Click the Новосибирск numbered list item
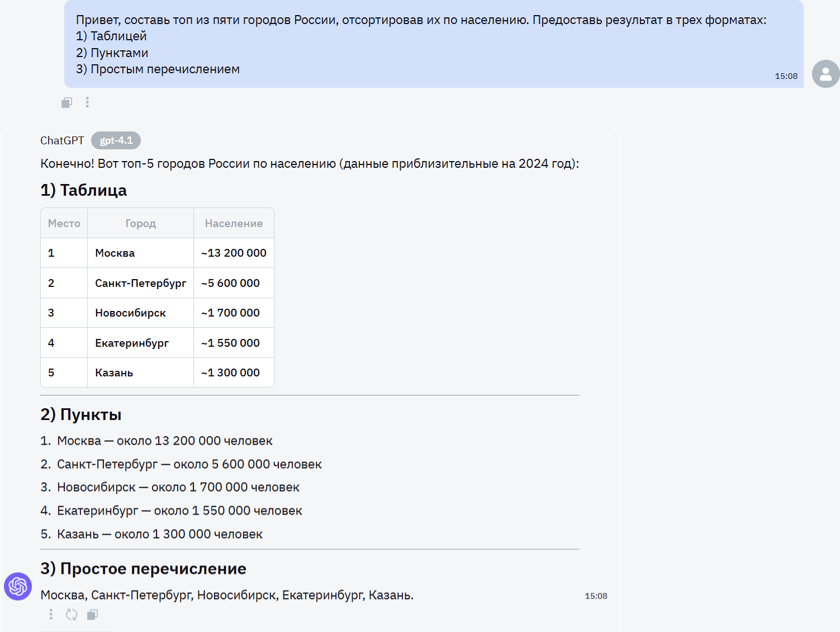This screenshot has width=840, height=632. point(178,487)
